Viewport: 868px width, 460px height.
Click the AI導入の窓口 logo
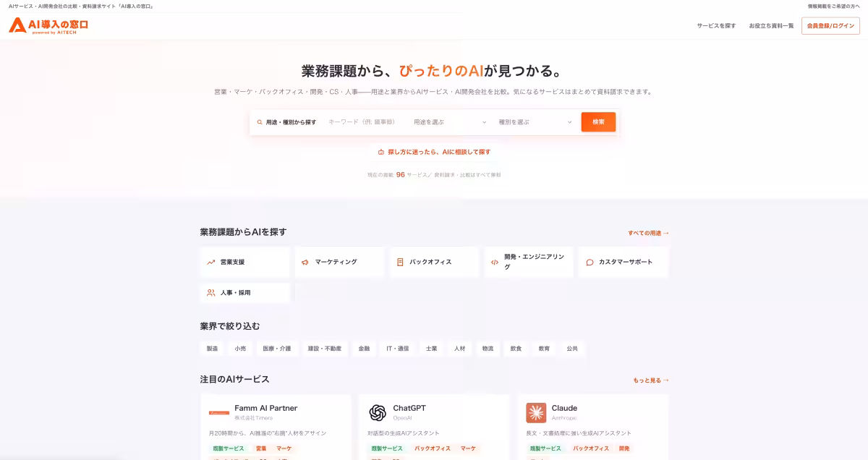pyautogui.click(x=48, y=25)
